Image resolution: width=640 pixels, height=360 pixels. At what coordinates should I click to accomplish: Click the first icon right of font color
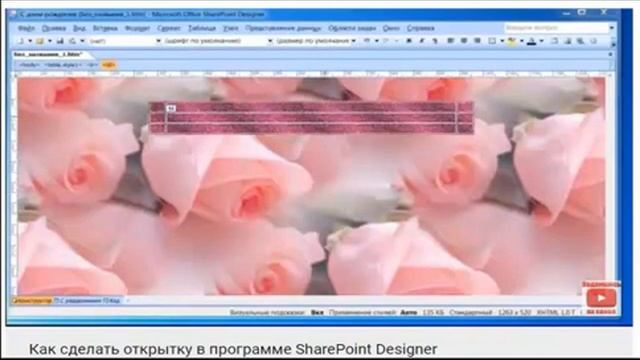click(x=554, y=41)
